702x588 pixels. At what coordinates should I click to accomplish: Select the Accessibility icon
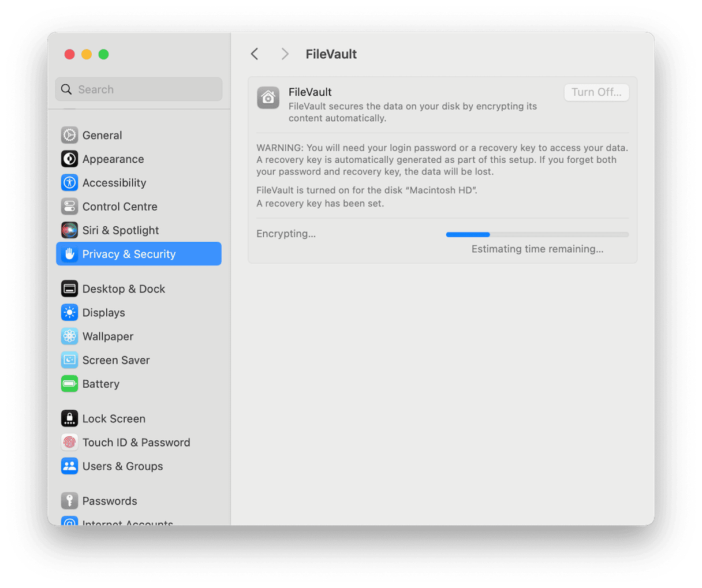[x=69, y=182]
